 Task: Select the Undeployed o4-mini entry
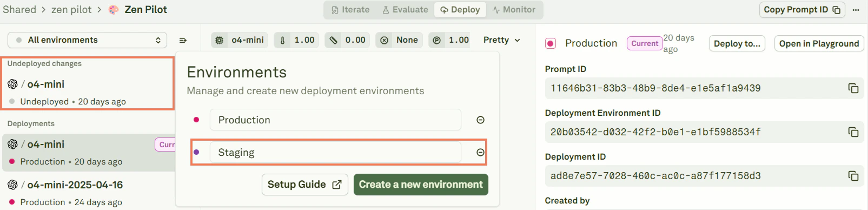click(x=88, y=92)
